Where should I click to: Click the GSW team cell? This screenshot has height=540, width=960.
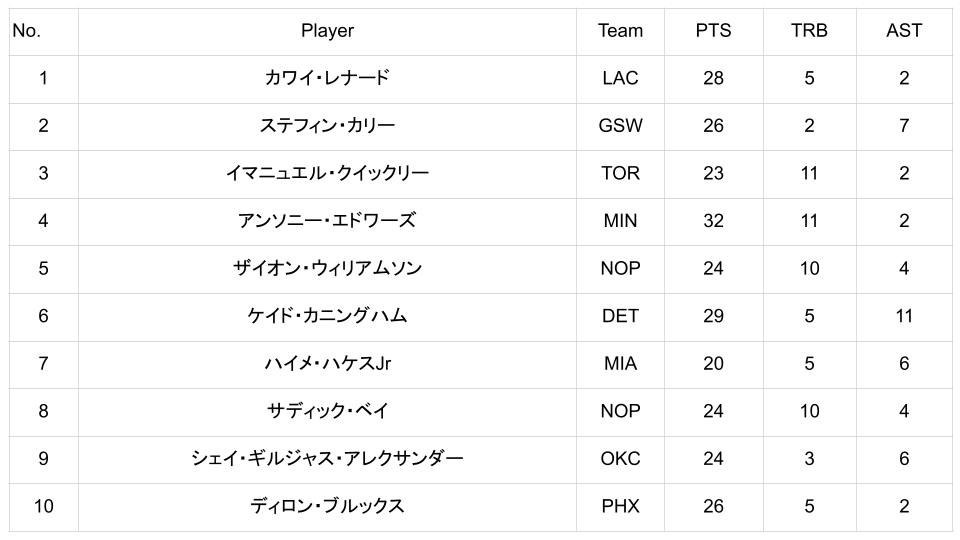pos(620,126)
